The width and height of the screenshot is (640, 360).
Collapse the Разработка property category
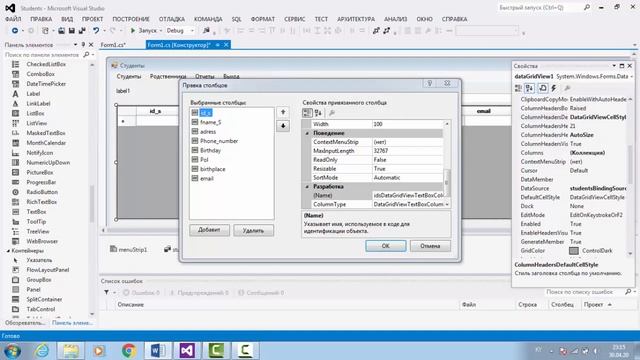tap(307, 187)
